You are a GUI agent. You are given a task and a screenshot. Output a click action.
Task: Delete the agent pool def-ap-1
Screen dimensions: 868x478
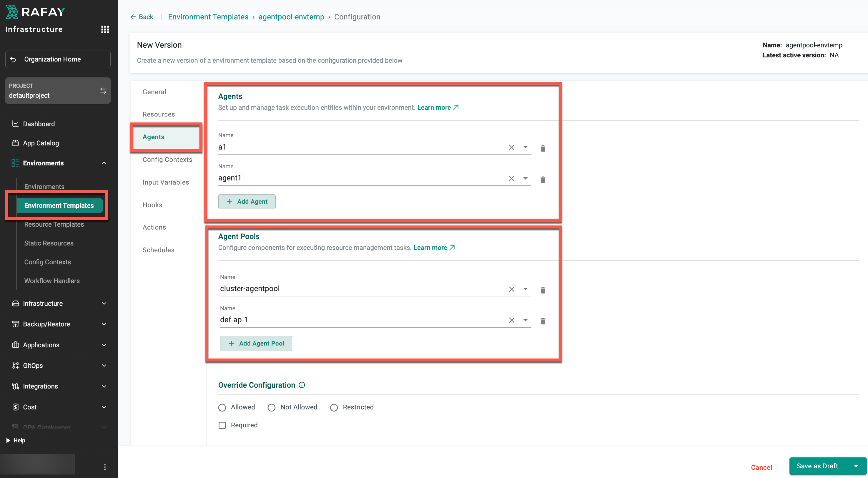click(x=543, y=321)
